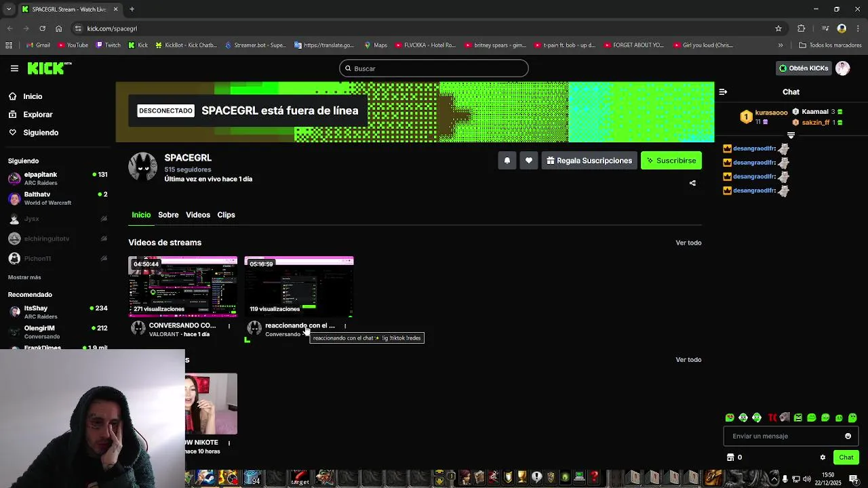Screen dimensions: 868x488
Task: Switch to the Videos tab
Action: 198,215
